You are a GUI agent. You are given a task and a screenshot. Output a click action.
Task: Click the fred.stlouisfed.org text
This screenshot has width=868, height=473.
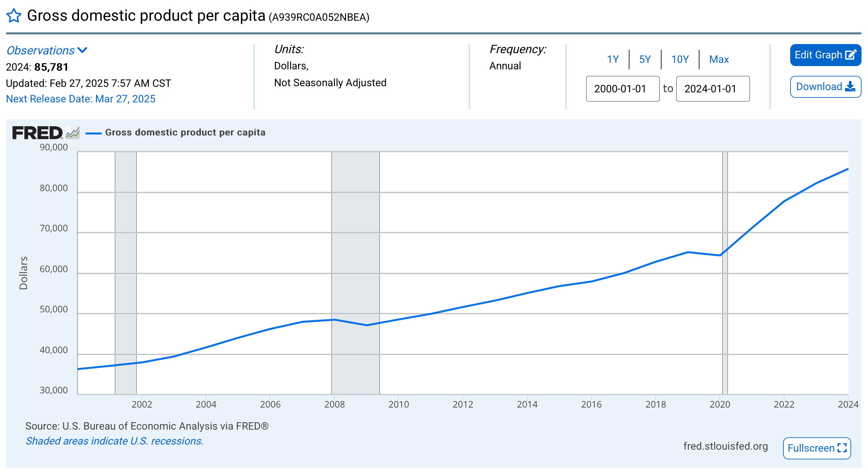click(725, 446)
